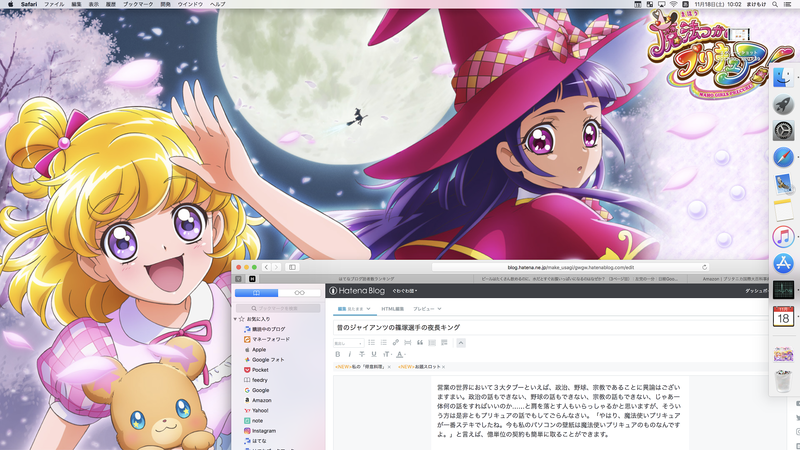This screenshot has width=800, height=450.
Task: Click the Safari address bar URL
Action: 570,267
